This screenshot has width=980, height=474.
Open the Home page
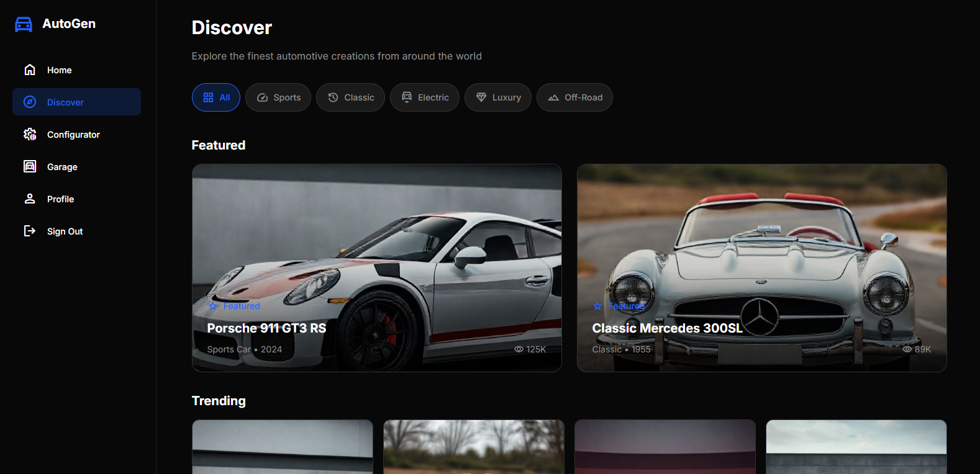click(x=76, y=69)
